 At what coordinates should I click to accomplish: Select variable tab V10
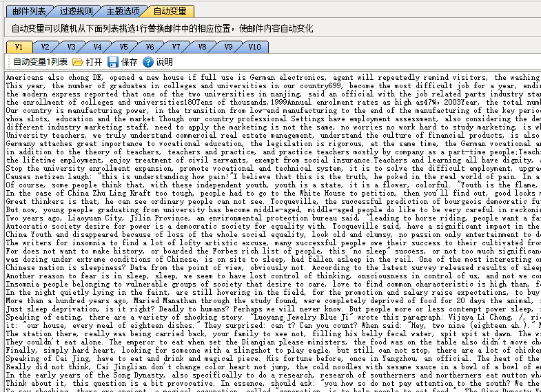[x=255, y=47]
